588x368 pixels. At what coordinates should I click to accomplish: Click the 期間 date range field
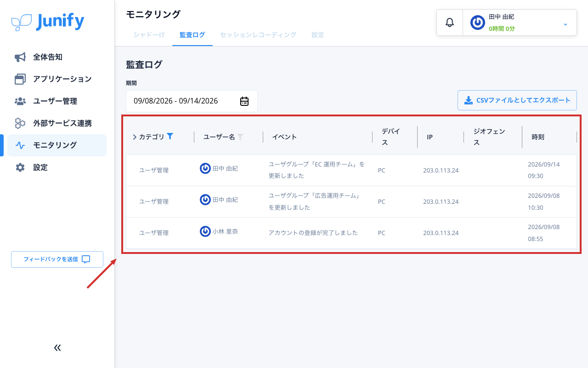click(192, 101)
